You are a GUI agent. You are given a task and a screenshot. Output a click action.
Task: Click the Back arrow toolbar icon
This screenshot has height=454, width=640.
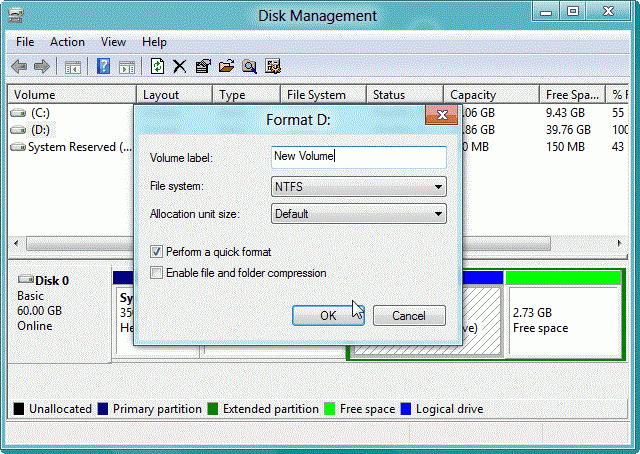coord(19,66)
